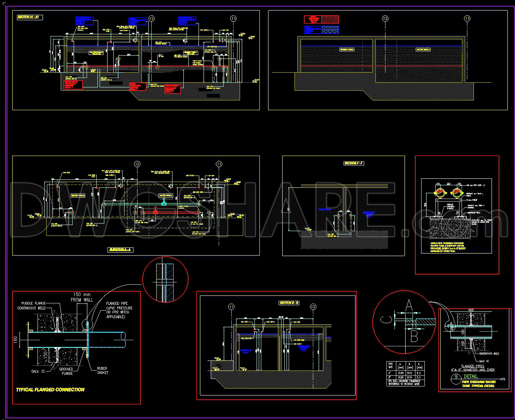Click 'PIPE THROUGH WATER TANK TYPICAL DETAIL' title

[478, 384]
